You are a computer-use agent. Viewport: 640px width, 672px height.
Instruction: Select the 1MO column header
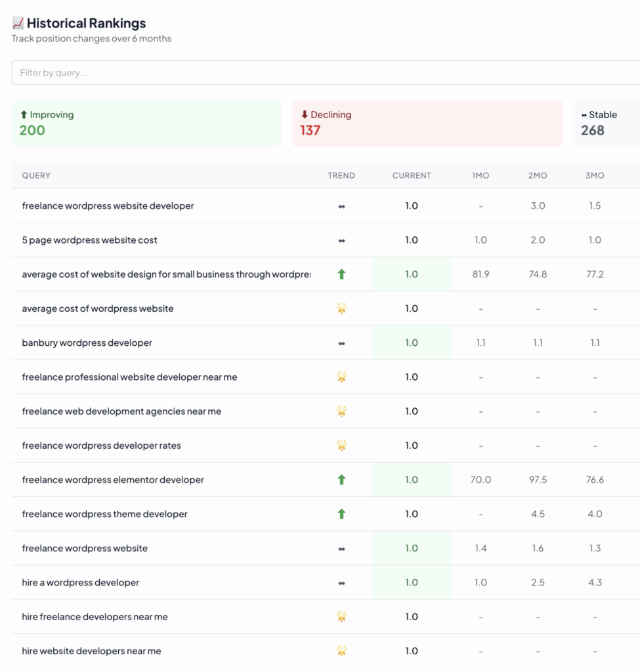[480, 175]
